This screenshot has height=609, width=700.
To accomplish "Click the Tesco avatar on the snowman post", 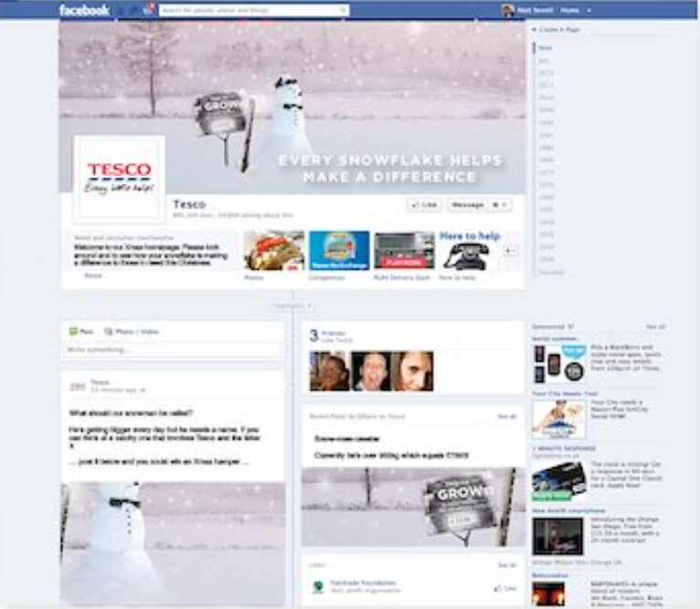I will pyautogui.click(x=78, y=386).
